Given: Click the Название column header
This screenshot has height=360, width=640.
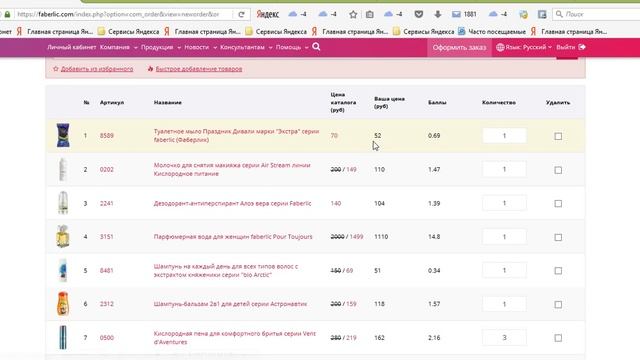Looking at the screenshot, I should pos(168,102).
